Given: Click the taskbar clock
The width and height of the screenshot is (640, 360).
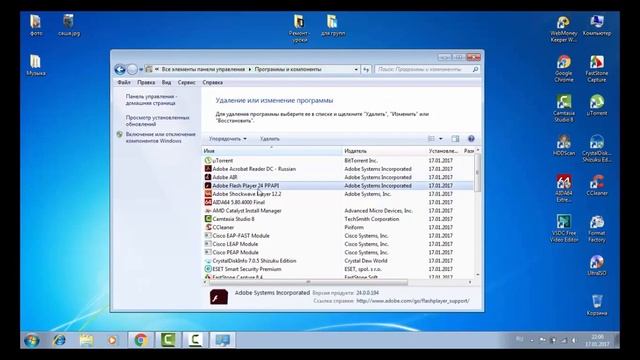Looking at the screenshot, I should [598, 340].
